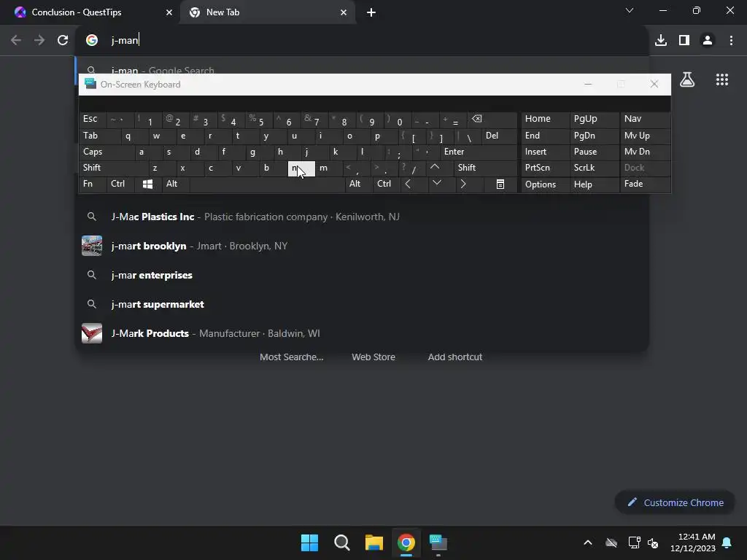The height and width of the screenshot is (560, 747).
Task: Toggle the ScrLk key
Action: point(595,168)
